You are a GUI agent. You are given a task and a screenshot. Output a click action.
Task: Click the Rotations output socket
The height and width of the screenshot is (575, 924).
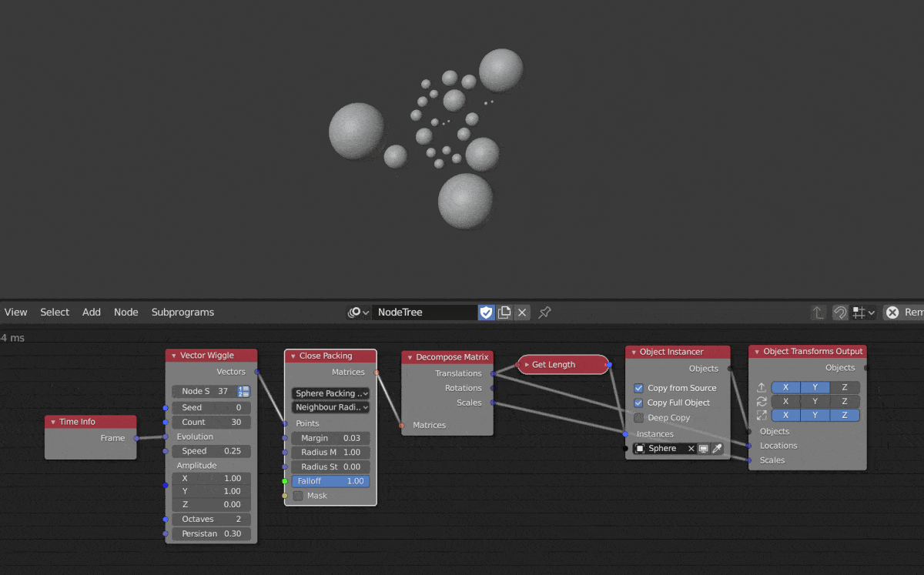coord(493,388)
